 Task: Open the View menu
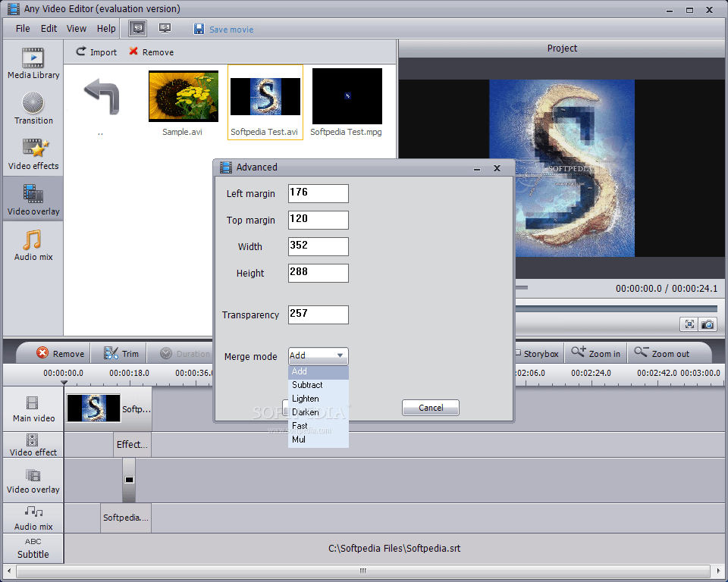[x=76, y=28]
